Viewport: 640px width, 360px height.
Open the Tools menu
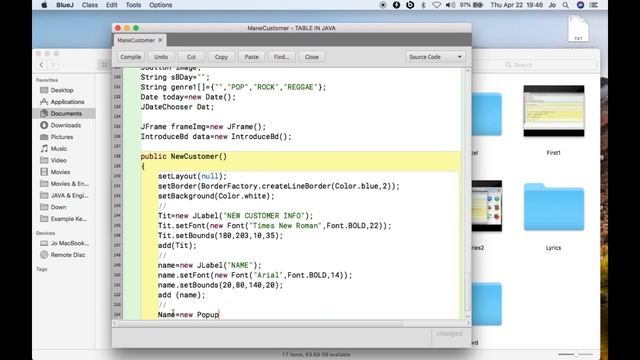[133, 5]
